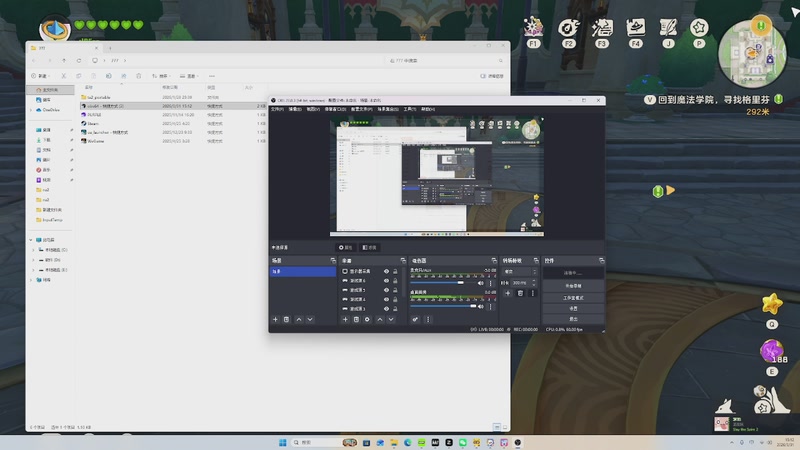This screenshot has width=800, height=450.
Task: Pop out the OBS Audio Mixer dock
Action: (493, 261)
